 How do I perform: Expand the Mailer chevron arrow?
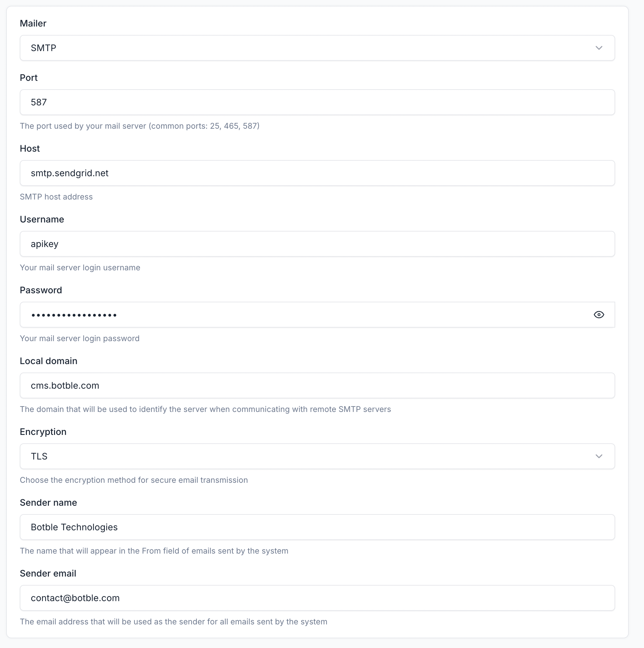pyautogui.click(x=599, y=48)
